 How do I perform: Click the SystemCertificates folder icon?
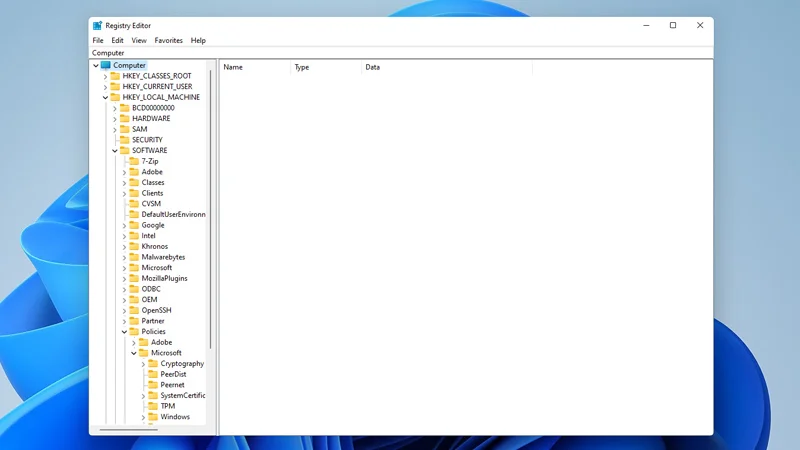point(153,395)
